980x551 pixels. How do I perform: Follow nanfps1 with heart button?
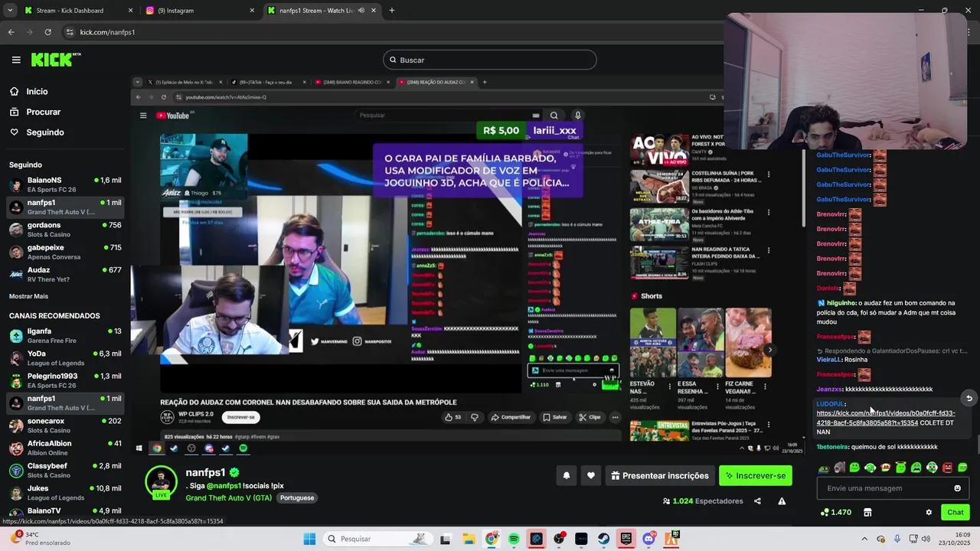[x=591, y=475]
